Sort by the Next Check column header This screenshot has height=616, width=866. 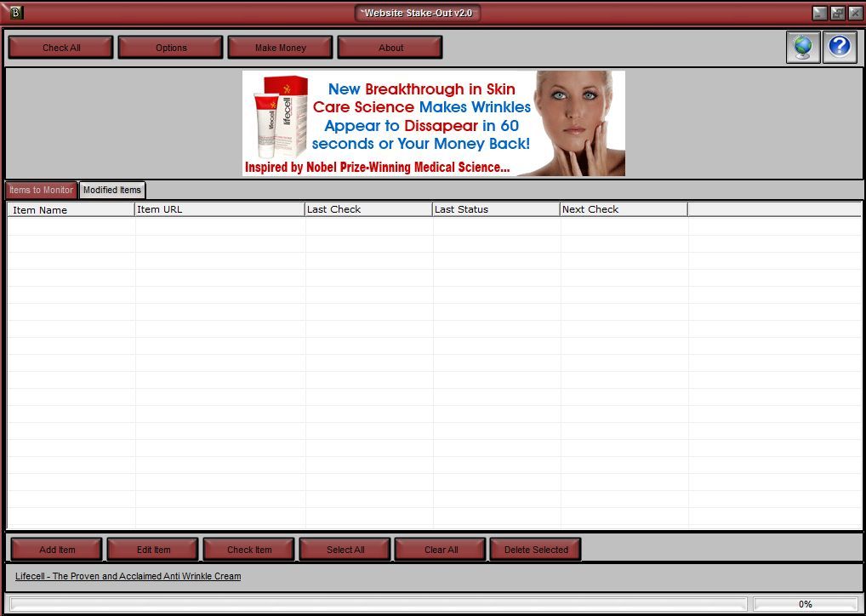click(x=624, y=209)
